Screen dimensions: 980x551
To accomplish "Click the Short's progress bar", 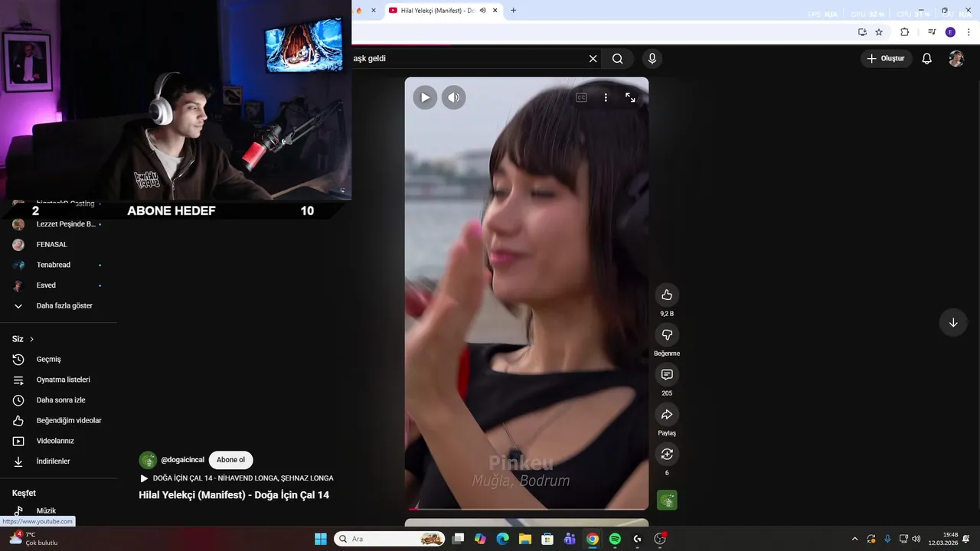I will [x=527, y=508].
